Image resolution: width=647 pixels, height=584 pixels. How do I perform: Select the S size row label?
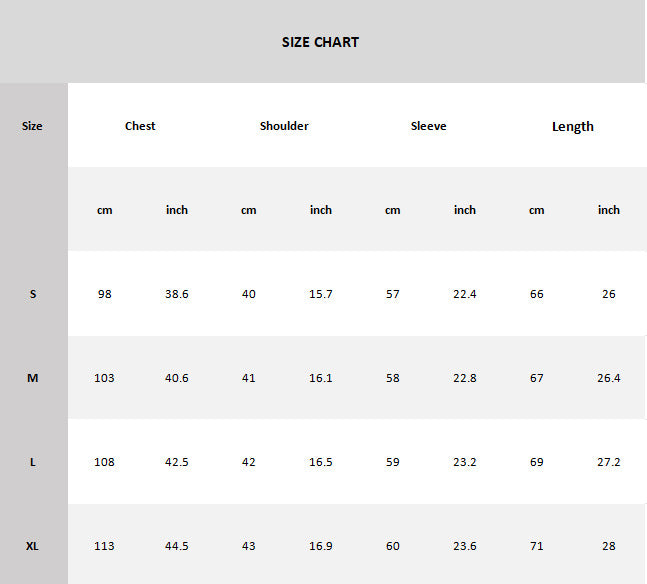coord(33,294)
